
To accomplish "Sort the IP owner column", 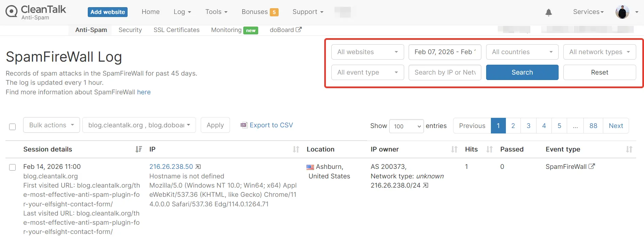I will tap(454, 149).
